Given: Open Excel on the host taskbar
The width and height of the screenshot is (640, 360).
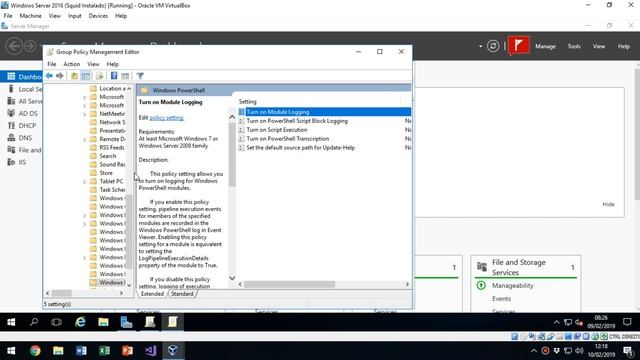Looking at the screenshot, I should pyautogui.click(x=104, y=351).
